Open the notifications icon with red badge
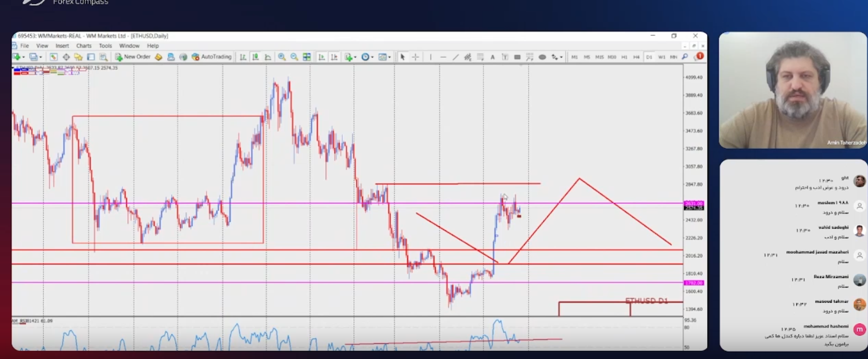868x359 pixels. pos(699,57)
